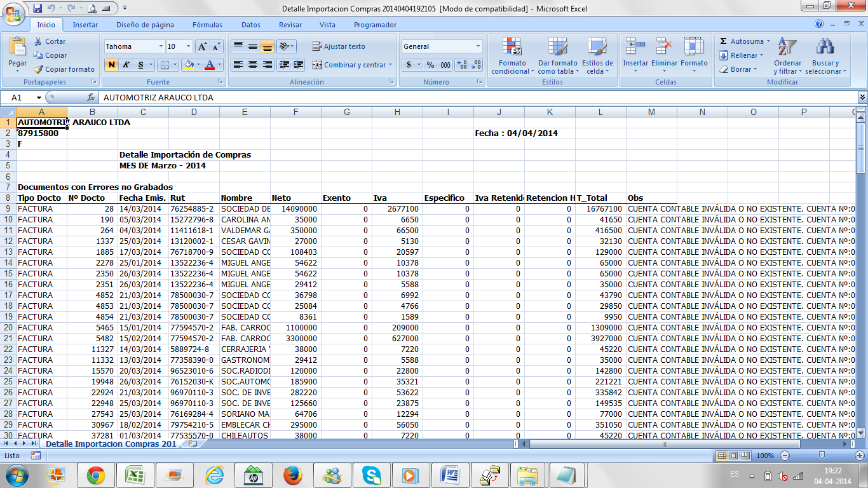Switch to Page Layout view
This screenshot has width=868, height=488.
[733, 456]
